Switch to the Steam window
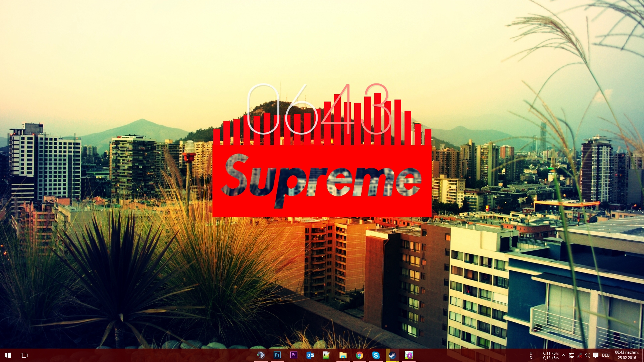Image resolution: width=644 pixels, height=362 pixels. coord(392,355)
